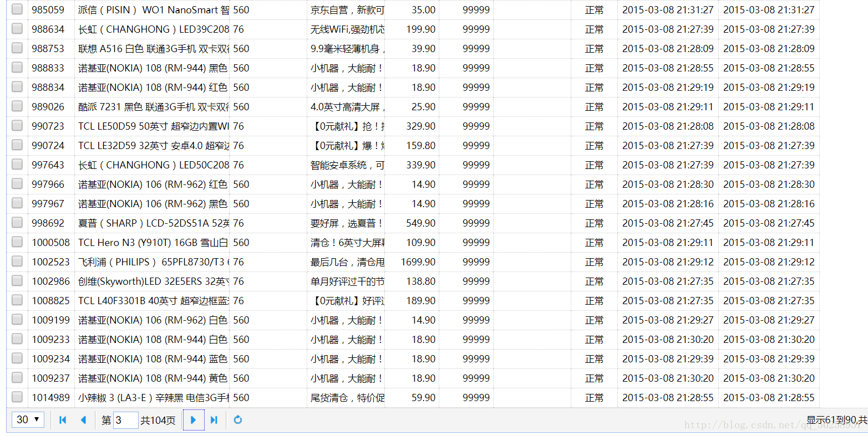
Task: Click the selling point "京东自营，新款可"
Action: pyautogui.click(x=347, y=10)
